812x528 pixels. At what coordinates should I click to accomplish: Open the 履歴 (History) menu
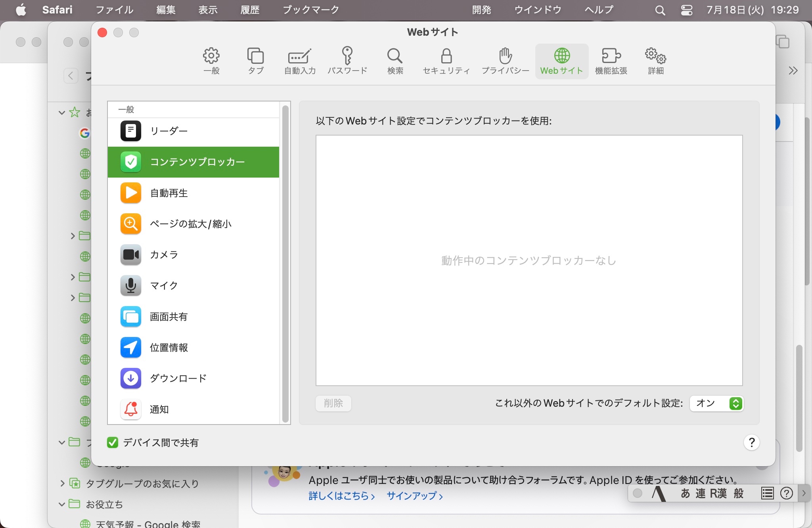(250, 10)
